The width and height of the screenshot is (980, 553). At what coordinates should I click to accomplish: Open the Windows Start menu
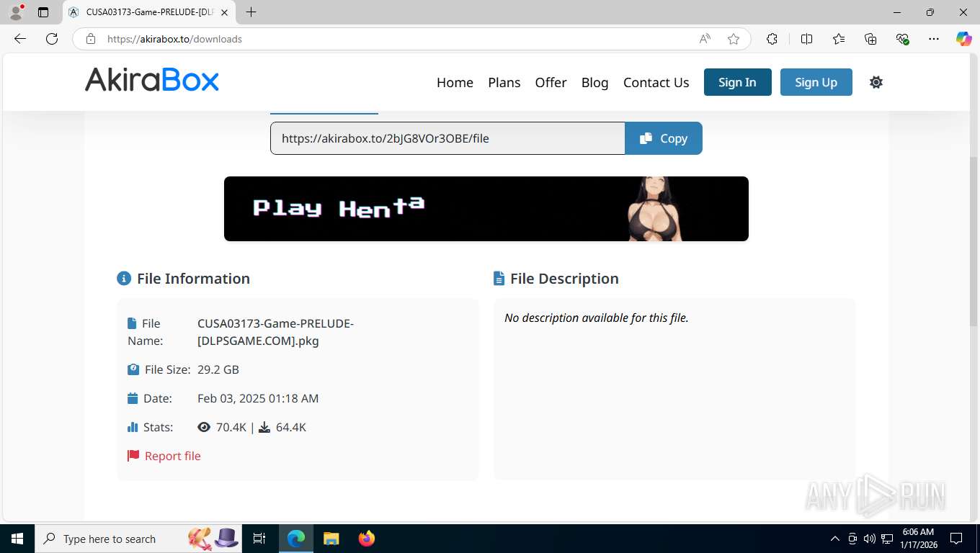pos(17,539)
